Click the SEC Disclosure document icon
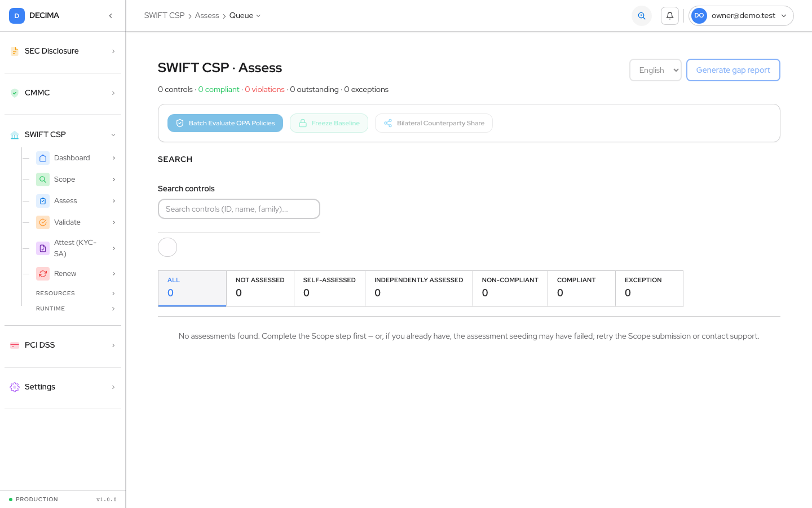The width and height of the screenshot is (812, 508). [15, 51]
